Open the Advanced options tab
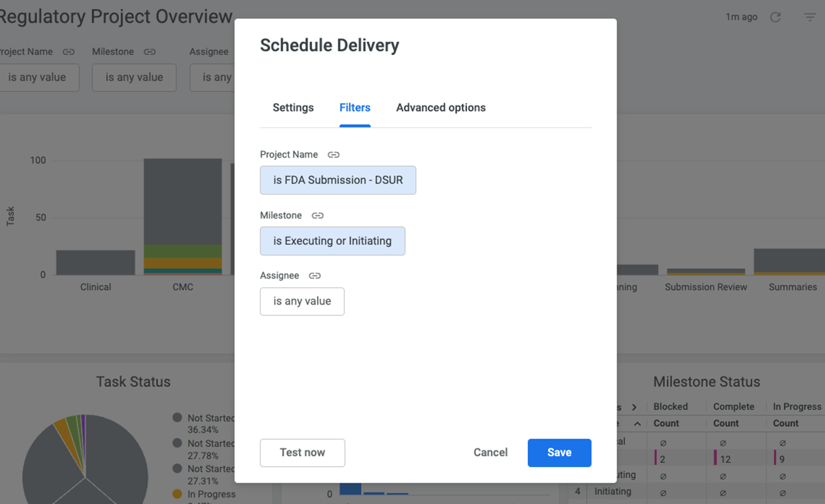The image size is (825, 504). coord(441,107)
